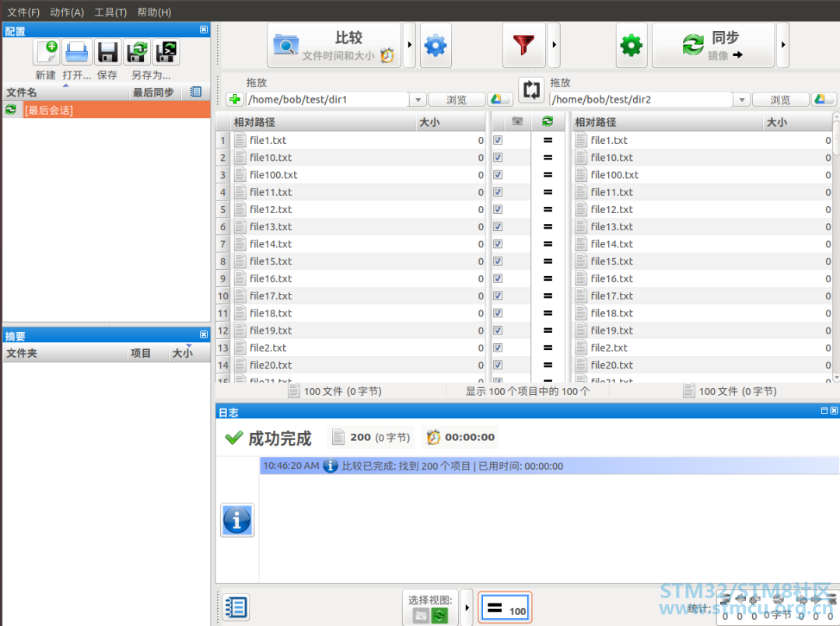Open right folder path history dropdown

741,100
